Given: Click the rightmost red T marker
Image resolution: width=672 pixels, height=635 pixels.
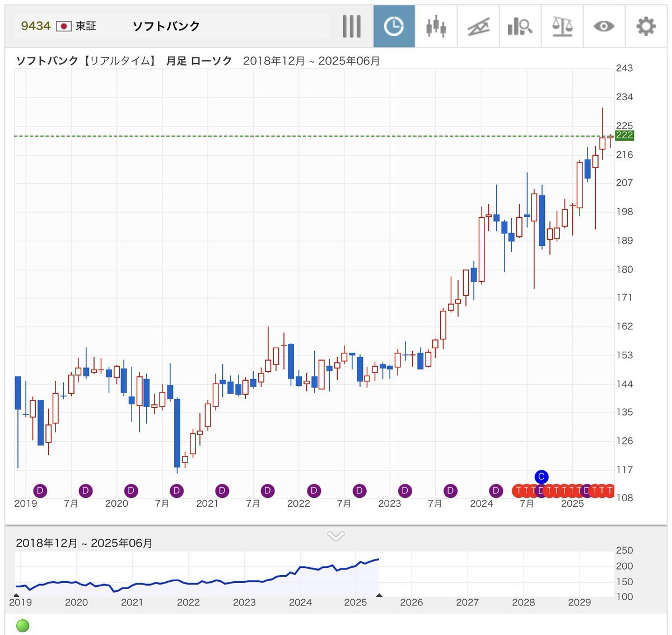Looking at the screenshot, I should (610, 491).
